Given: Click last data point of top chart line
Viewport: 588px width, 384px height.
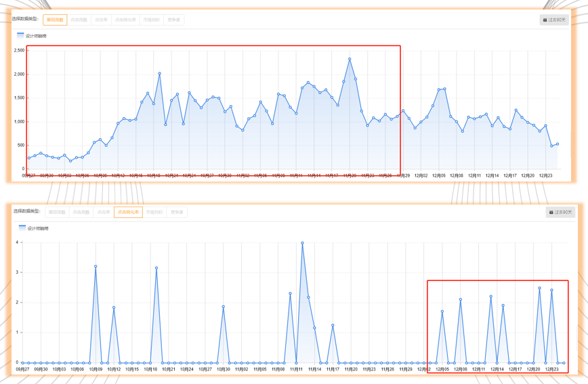Looking at the screenshot, I should pos(558,144).
